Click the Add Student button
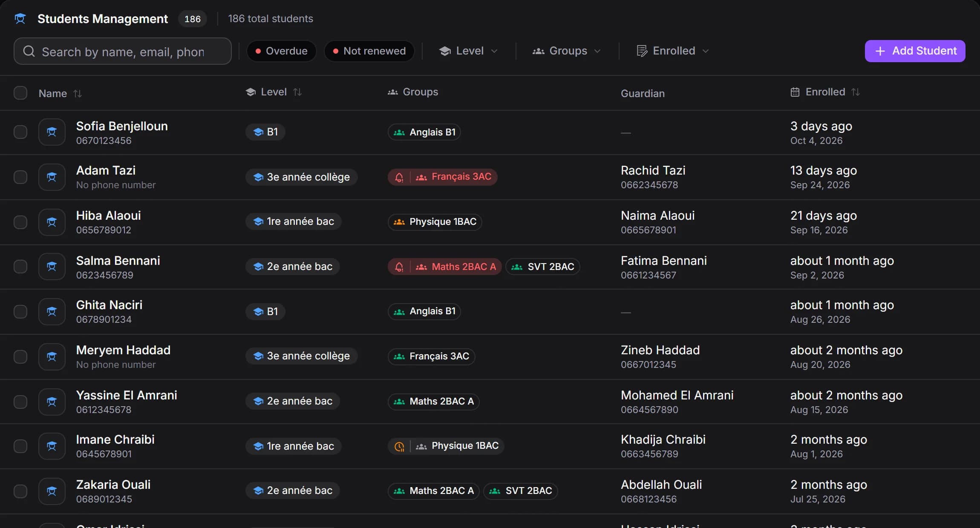Image resolution: width=980 pixels, height=528 pixels. pos(915,51)
